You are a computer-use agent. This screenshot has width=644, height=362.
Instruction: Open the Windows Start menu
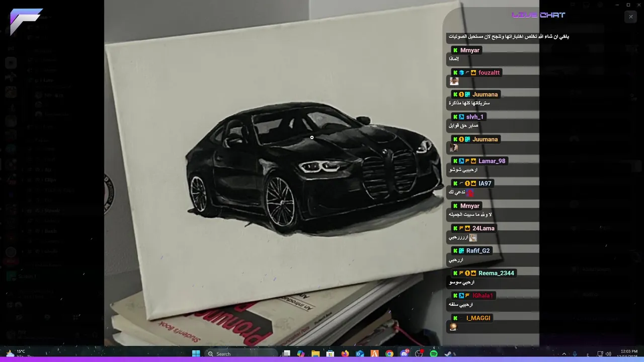point(196,354)
